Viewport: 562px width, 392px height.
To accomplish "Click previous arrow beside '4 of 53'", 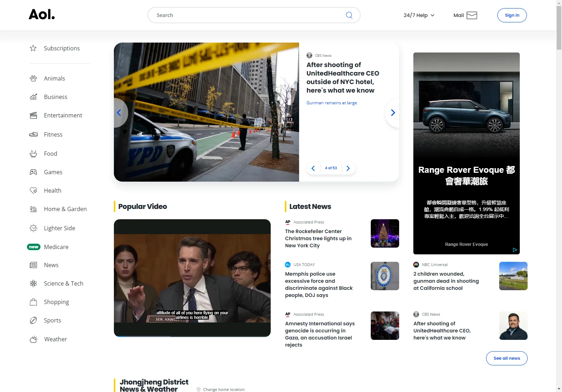I will [313, 168].
